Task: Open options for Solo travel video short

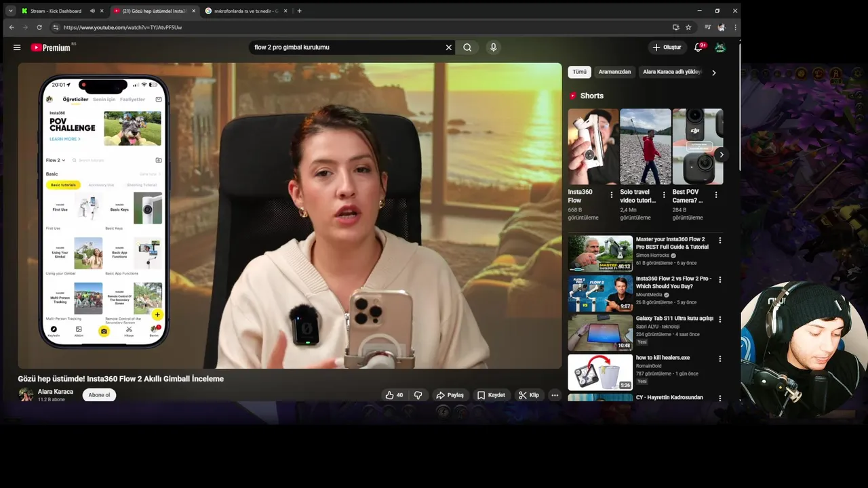Action: coord(663,195)
